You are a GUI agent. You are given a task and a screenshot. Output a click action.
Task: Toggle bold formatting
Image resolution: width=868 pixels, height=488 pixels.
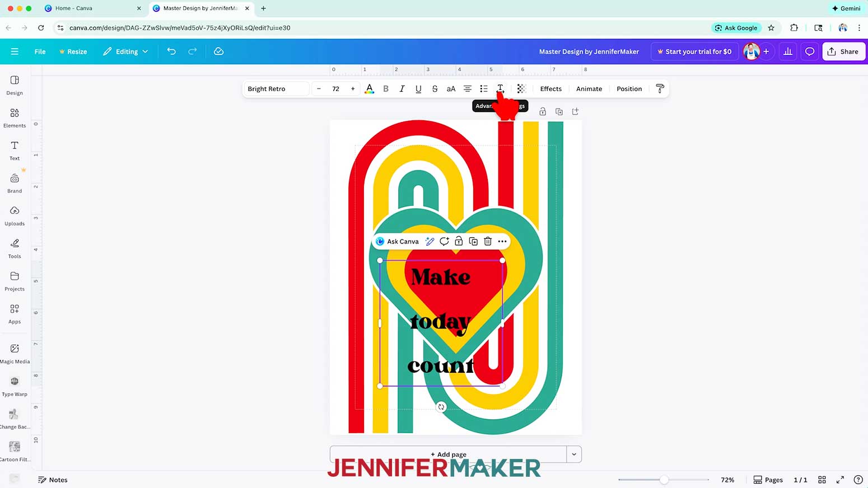tap(385, 89)
